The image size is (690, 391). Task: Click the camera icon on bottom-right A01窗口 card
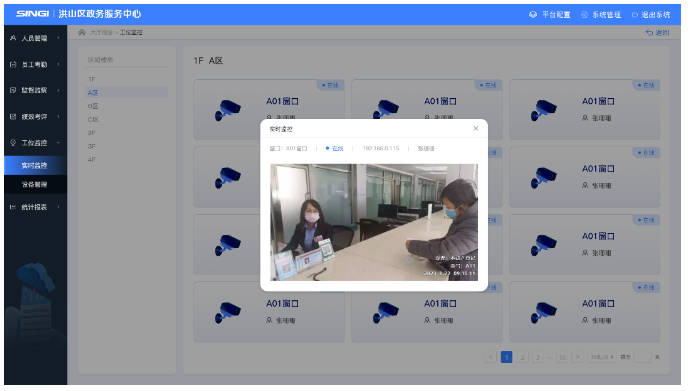[543, 312]
